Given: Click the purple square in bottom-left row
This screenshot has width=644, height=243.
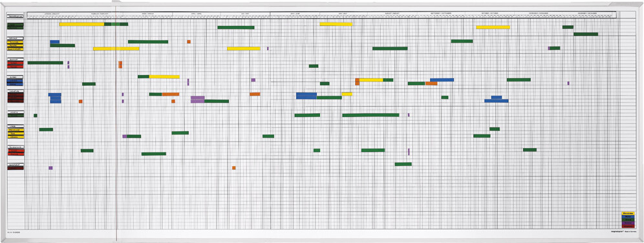Looking at the screenshot, I should click(x=50, y=168).
